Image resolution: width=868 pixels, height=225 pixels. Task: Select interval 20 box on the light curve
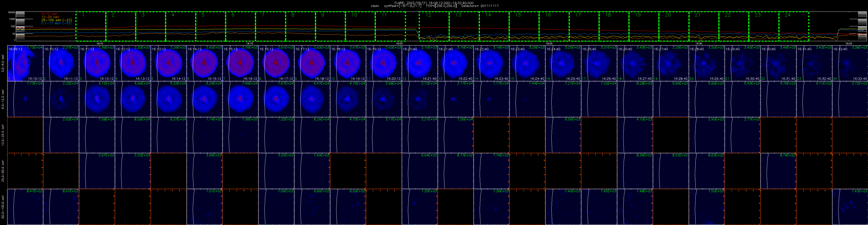674,26
